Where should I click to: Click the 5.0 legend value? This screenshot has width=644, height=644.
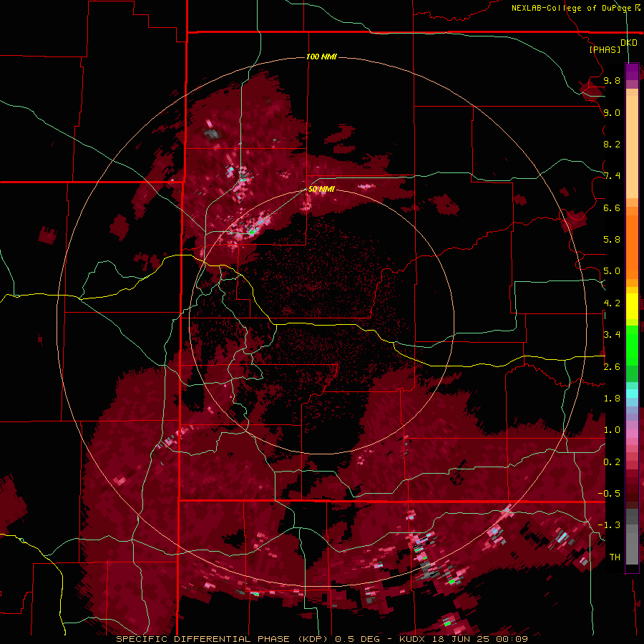pos(612,271)
